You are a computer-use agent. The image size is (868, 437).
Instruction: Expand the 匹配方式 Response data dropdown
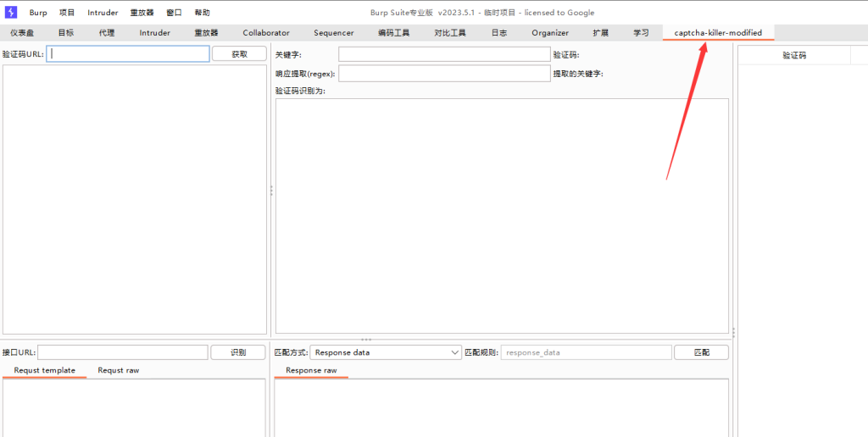coord(386,352)
